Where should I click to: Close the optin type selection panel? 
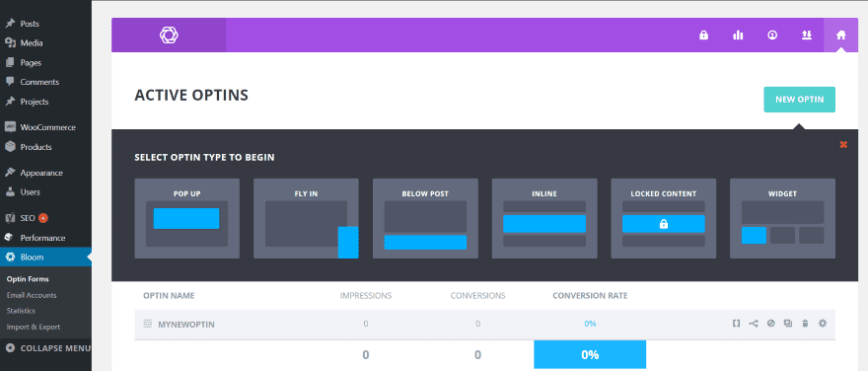click(x=843, y=144)
